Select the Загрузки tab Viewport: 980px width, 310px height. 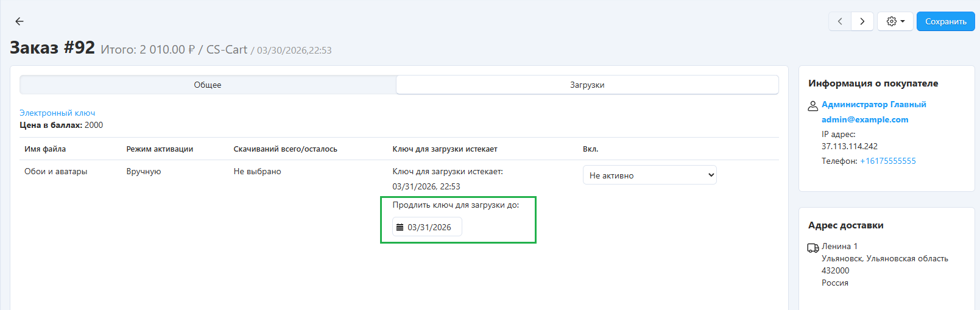click(587, 85)
